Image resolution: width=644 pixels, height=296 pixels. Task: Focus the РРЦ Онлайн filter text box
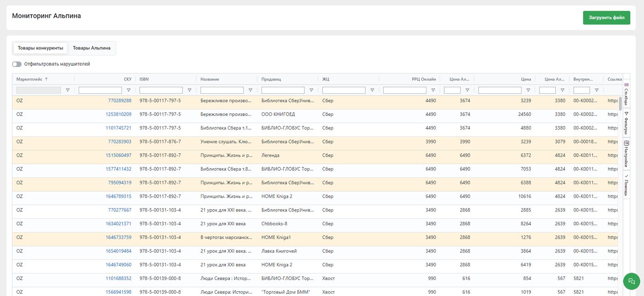405,91
